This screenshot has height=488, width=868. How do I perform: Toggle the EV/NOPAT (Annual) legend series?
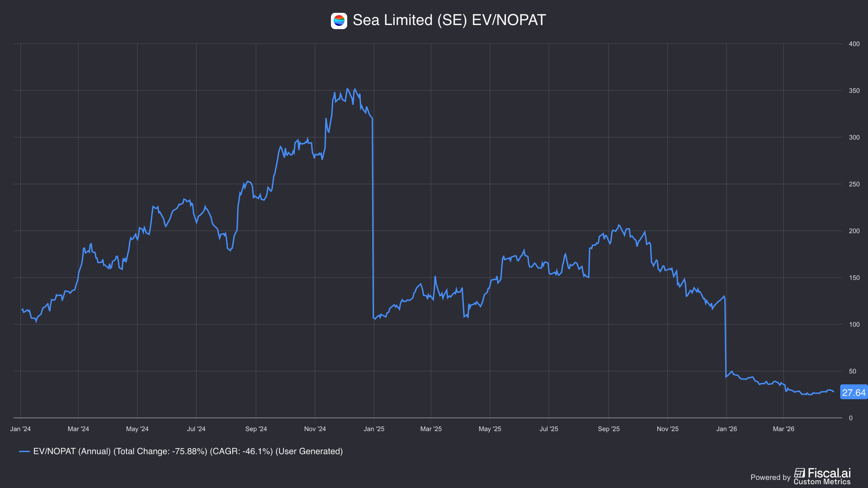coord(187,451)
